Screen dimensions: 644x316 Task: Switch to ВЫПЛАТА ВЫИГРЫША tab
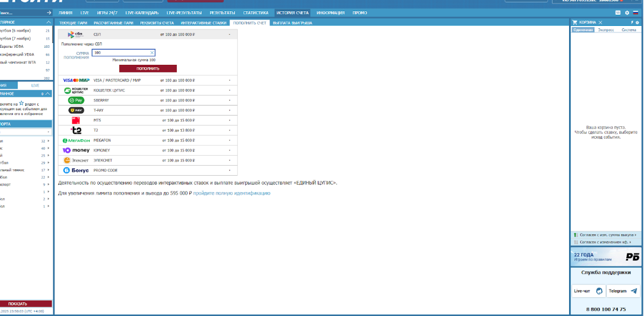click(x=292, y=23)
